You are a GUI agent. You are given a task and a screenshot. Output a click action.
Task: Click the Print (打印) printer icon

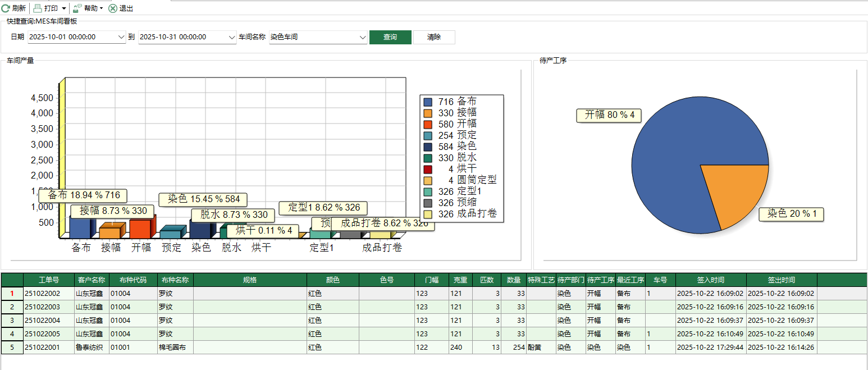[38, 8]
